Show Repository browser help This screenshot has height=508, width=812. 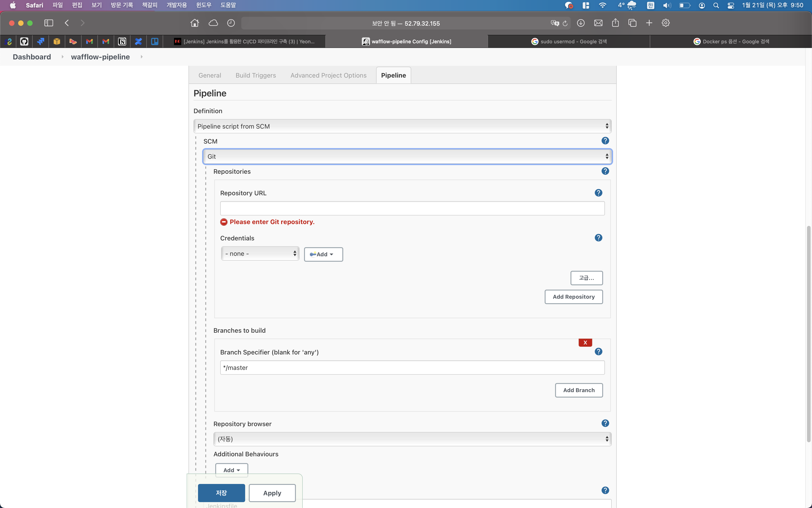(605, 423)
